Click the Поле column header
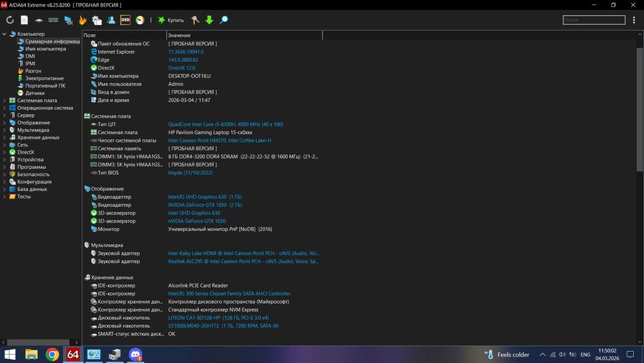Image resolution: width=644 pixels, height=363 pixels. 124,35
